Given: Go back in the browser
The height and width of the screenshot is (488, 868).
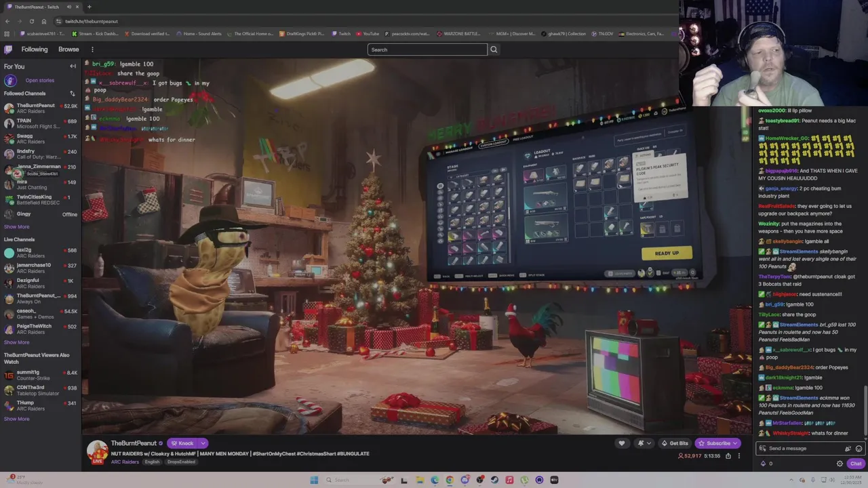Looking at the screenshot, I should pyautogui.click(x=7, y=21).
